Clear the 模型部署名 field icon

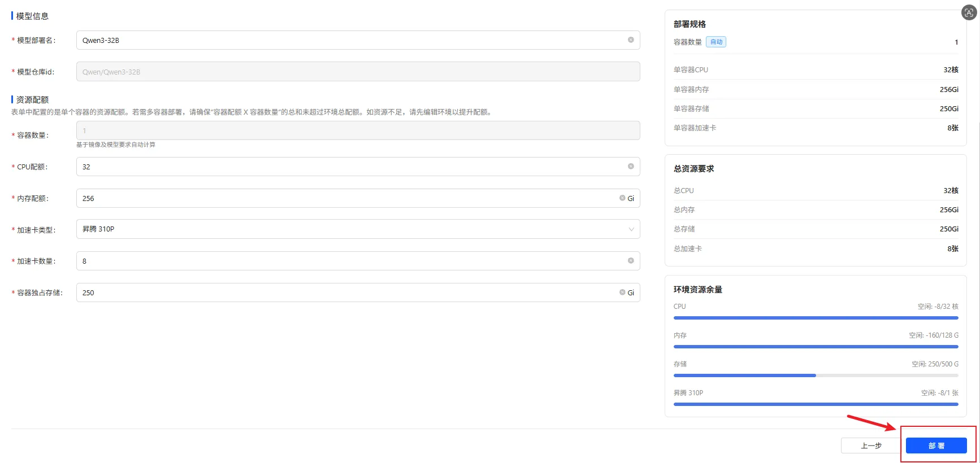point(631,40)
